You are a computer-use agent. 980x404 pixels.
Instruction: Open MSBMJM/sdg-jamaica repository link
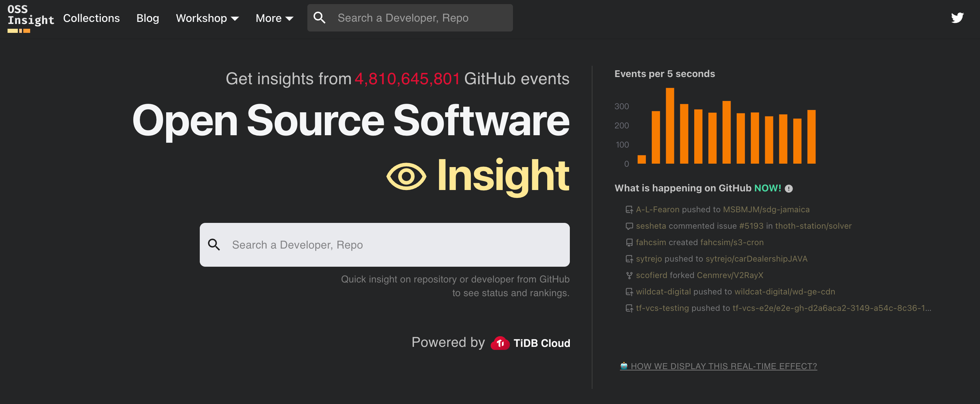[x=766, y=210]
